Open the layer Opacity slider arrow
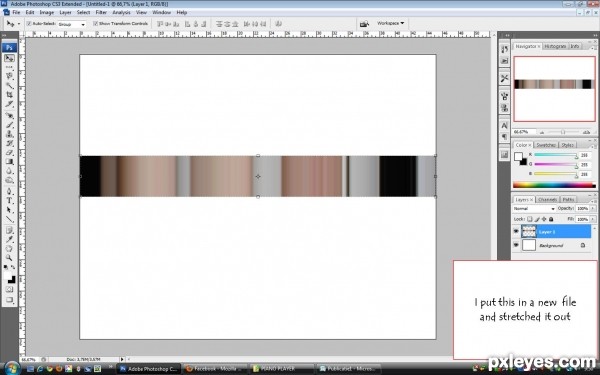Image resolution: width=600 pixels, height=375 pixels. [593, 209]
